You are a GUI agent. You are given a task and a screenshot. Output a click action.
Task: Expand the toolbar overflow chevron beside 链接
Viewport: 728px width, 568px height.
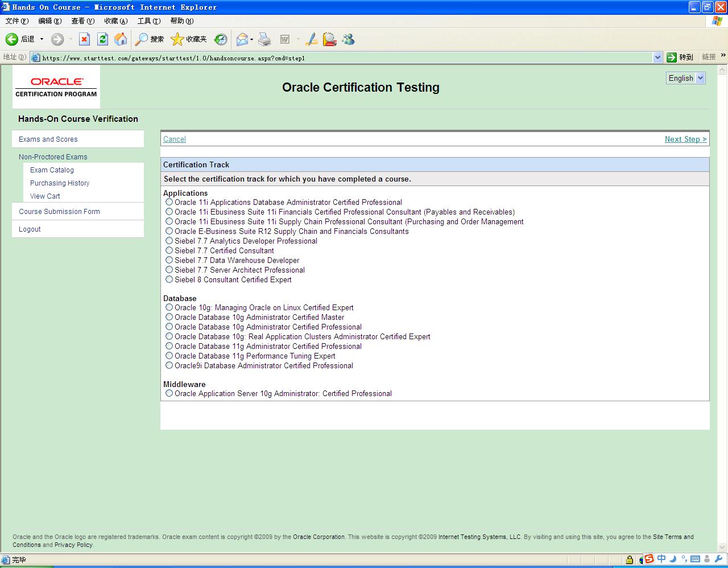coord(723,56)
